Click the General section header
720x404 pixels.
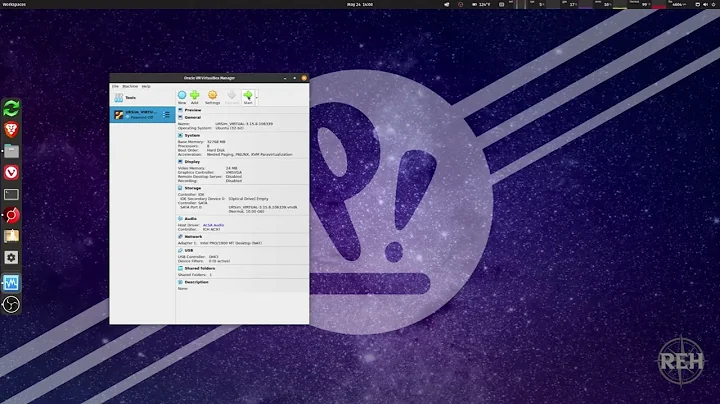click(193, 118)
